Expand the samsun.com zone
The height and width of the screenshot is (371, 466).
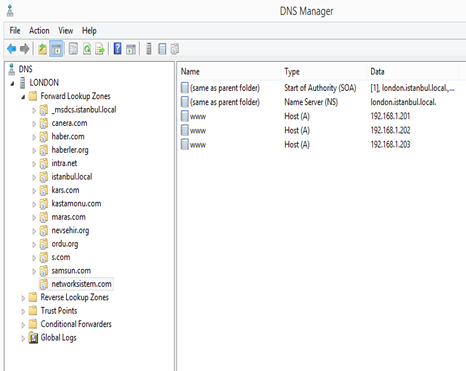click(34, 271)
